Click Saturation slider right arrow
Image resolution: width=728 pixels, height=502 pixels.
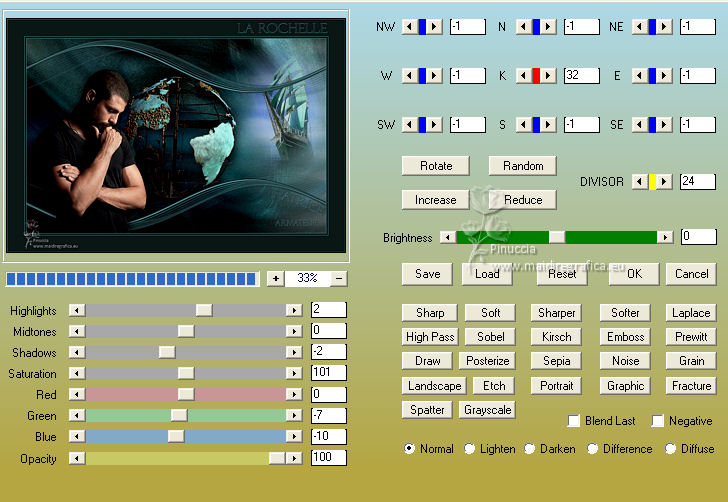(x=294, y=373)
